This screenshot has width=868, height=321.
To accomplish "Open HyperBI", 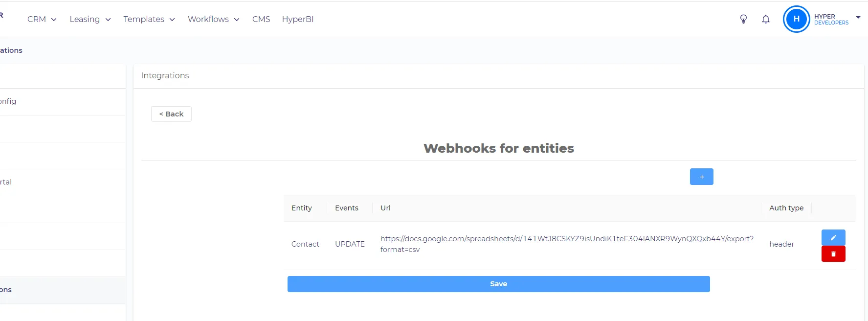I will click(x=298, y=19).
